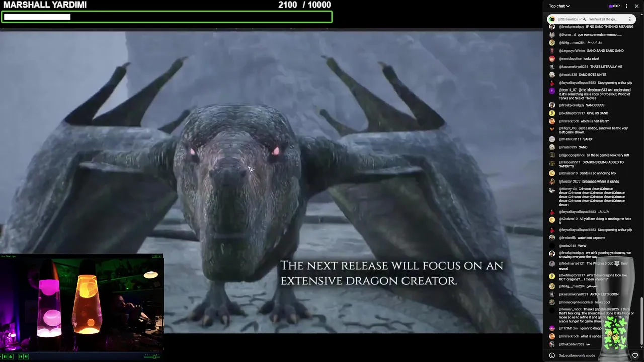
Task: Click the avatar of @clubear5511
Action: coord(552,163)
